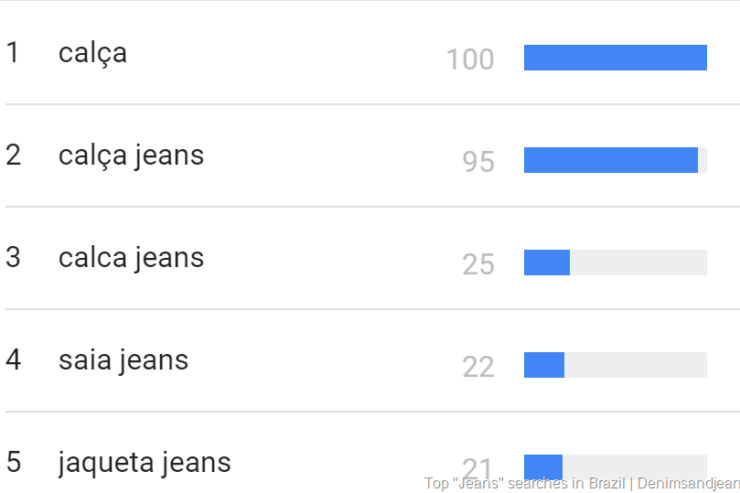Image resolution: width=740 pixels, height=493 pixels.
Task: Click the score 95 beside 'calça jeans'
Action: click(478, 162)
